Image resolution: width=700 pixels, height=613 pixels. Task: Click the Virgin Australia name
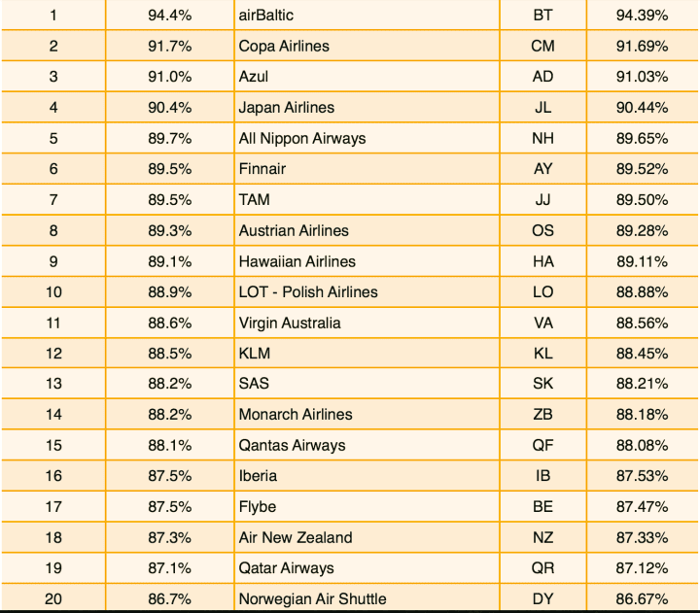click(290, 323)
